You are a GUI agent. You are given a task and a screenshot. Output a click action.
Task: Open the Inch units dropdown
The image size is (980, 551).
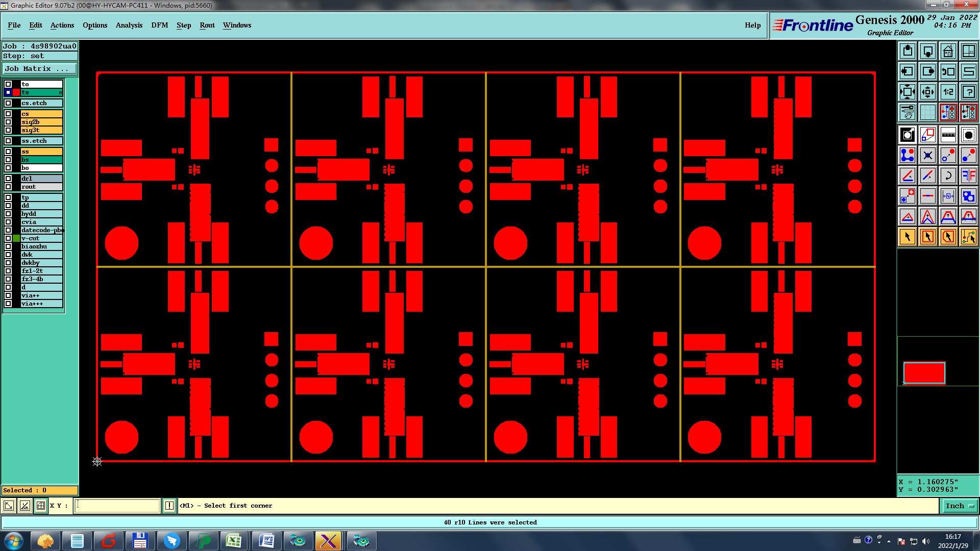click(x=960, y=506)
